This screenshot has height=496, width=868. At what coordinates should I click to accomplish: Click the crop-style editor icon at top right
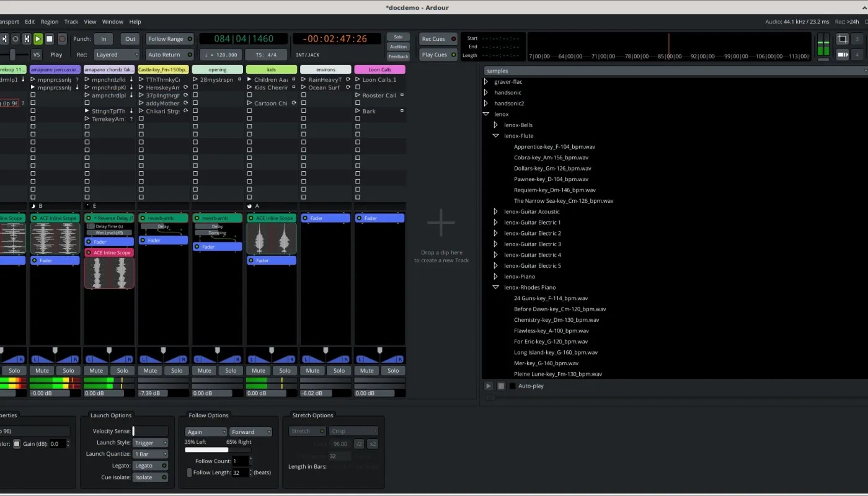842,39
